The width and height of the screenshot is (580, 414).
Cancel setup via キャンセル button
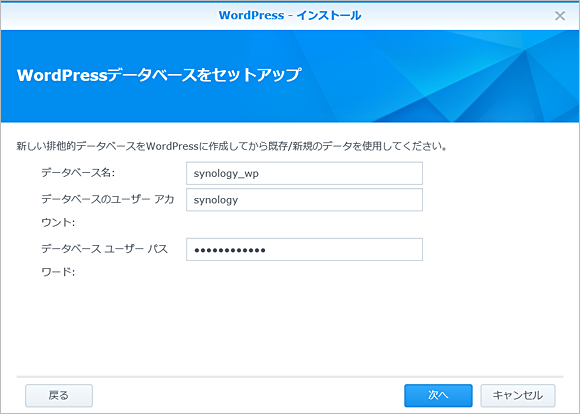(x=518, y=396)
